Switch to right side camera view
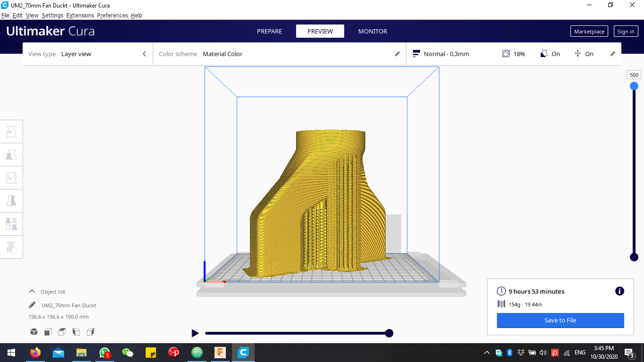644x362 pixels. tap(91, 332)
